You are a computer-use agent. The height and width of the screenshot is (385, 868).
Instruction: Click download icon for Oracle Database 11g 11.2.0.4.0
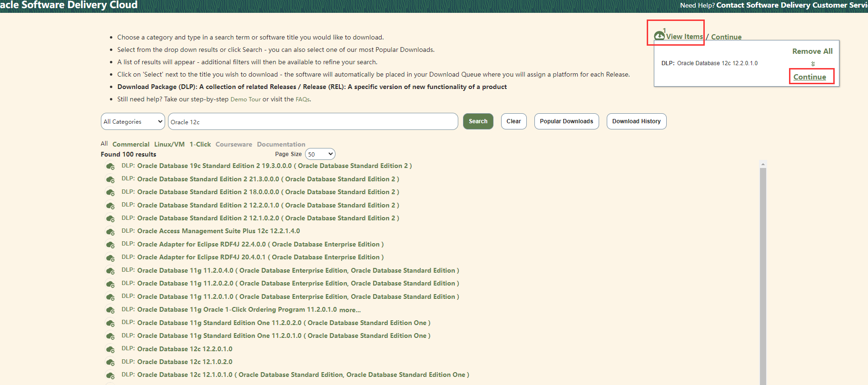pos(110,271)
